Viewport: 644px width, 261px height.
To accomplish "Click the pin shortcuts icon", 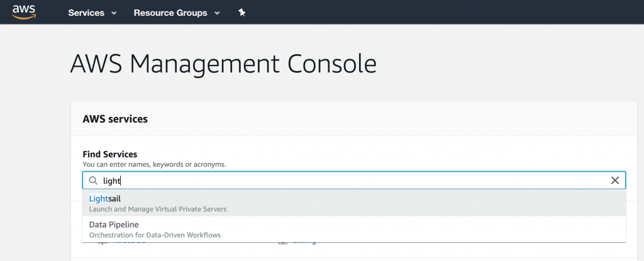I will pos(242,13).
